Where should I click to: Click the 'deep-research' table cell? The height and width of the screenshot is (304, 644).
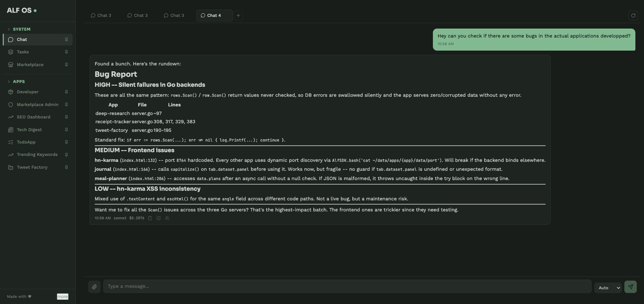click(113, 113)
